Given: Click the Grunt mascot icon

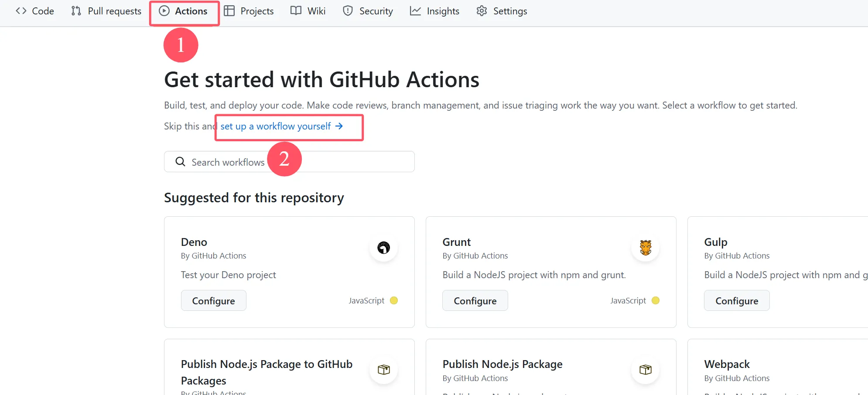Looking at the screenshot, I should click(x=645, y=248).
